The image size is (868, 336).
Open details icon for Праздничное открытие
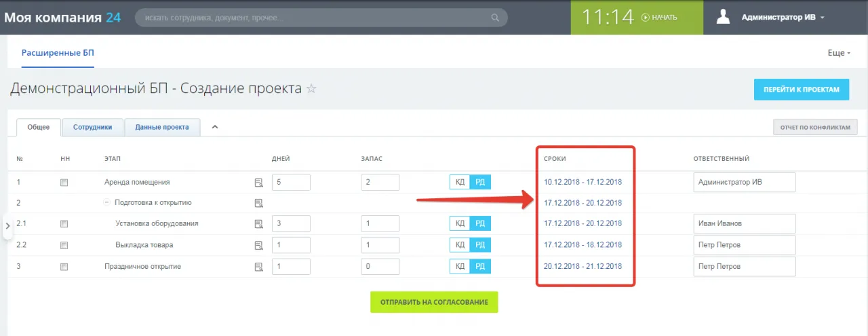pyautogui.click(x=258, y=267)
